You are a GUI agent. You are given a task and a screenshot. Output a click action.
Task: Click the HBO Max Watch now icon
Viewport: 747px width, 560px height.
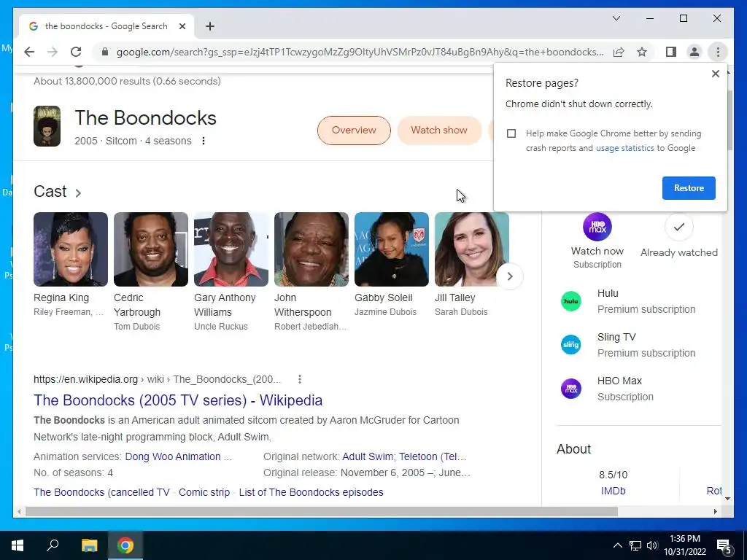coord(597,227)
